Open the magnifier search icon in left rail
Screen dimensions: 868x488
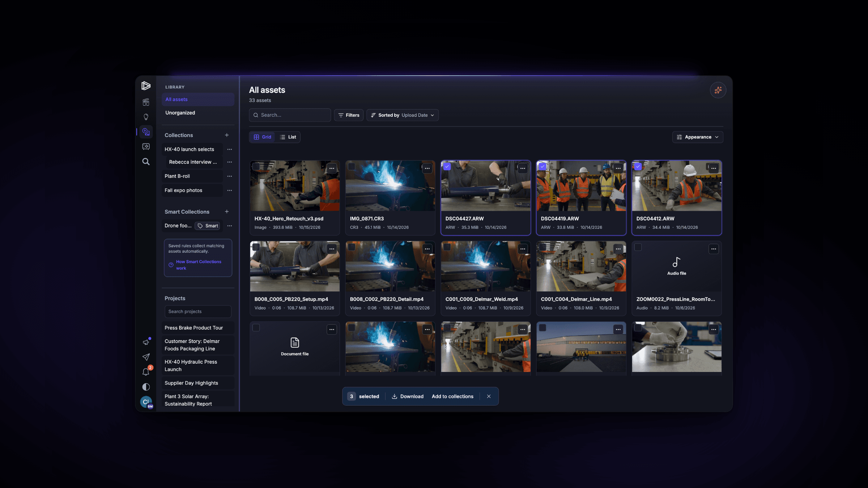146,162
